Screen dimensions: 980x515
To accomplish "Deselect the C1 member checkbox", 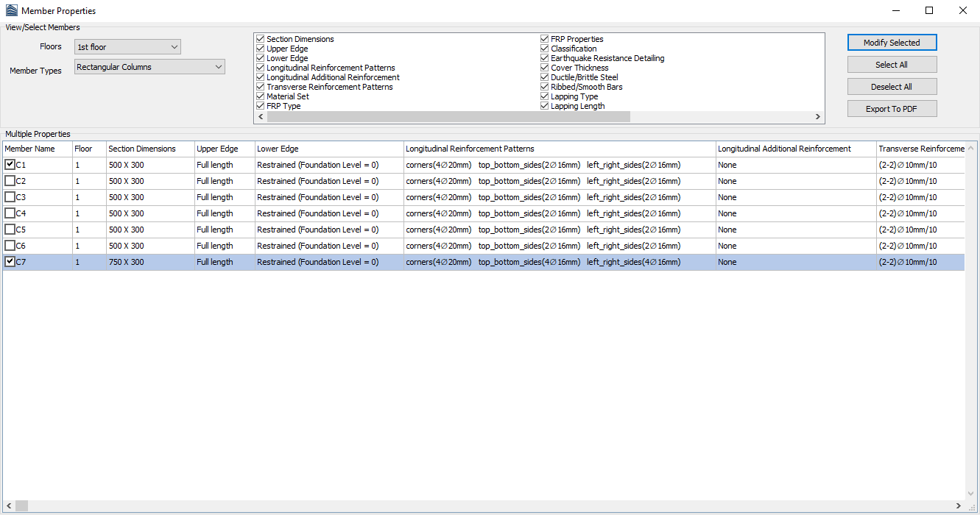I will pos(10,165).
